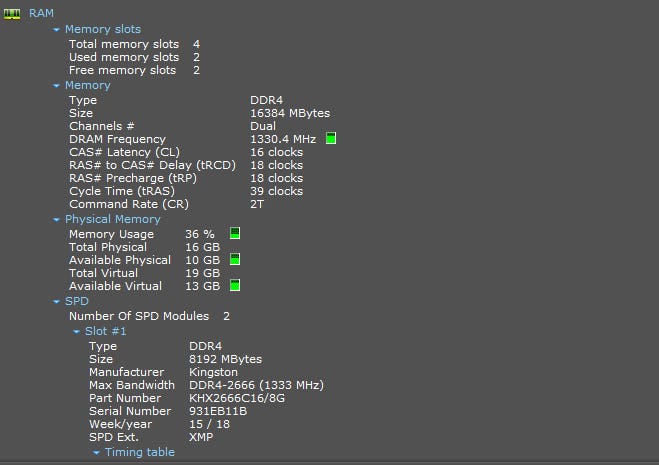
Task: Collapse the Slot #1 arrow
Action: point(76,332)
